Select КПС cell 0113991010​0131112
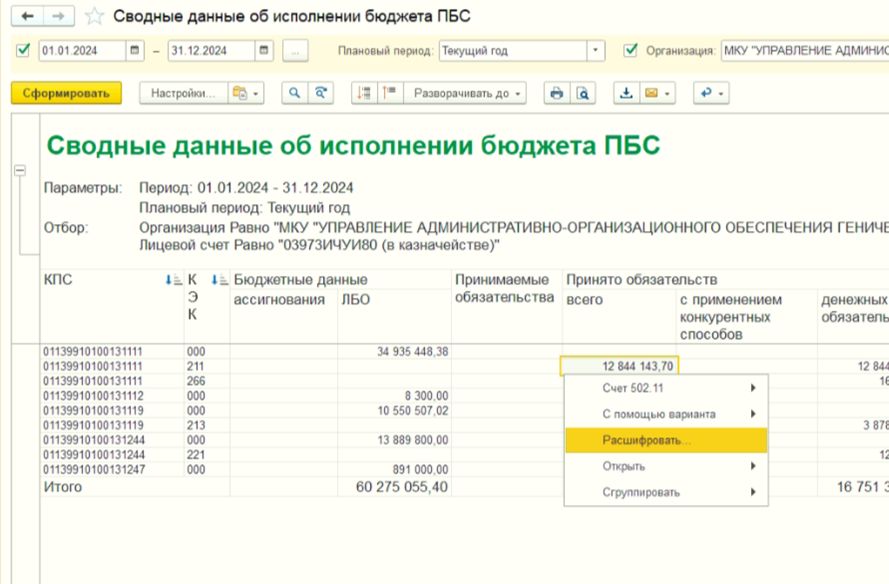 pyautogui.click(x=112, y=396)
